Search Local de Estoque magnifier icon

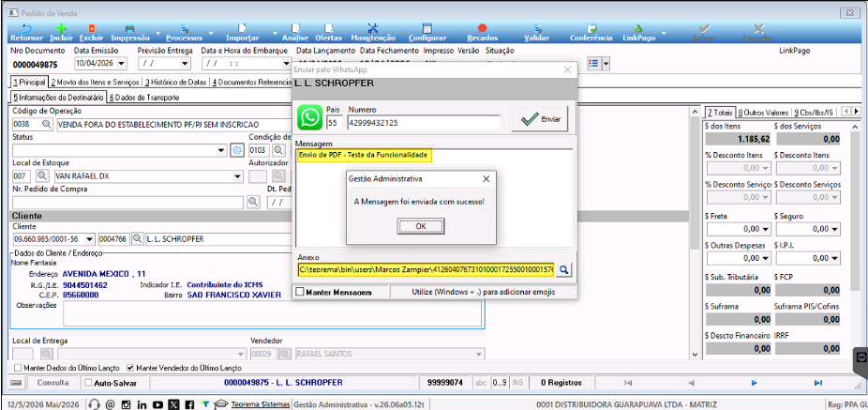(x=42, y=176)
